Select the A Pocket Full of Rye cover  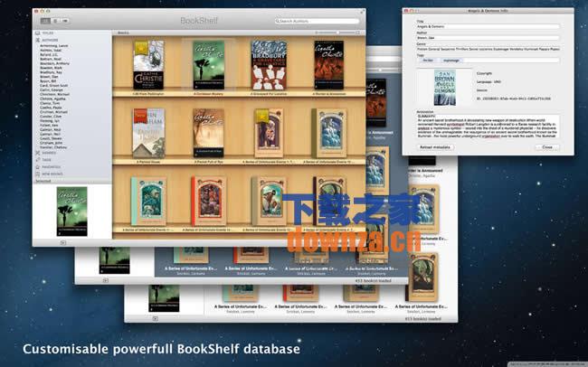pyautogui.click(x=208, y=134)
